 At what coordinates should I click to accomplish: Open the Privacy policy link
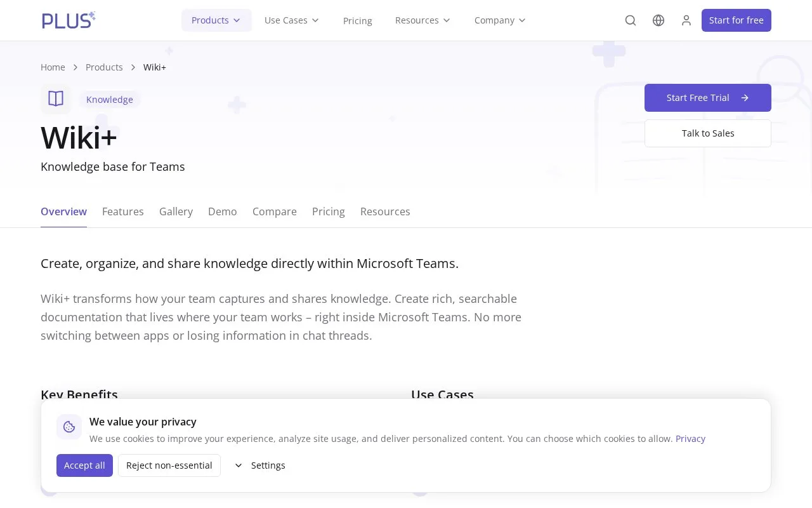[690, 439]
